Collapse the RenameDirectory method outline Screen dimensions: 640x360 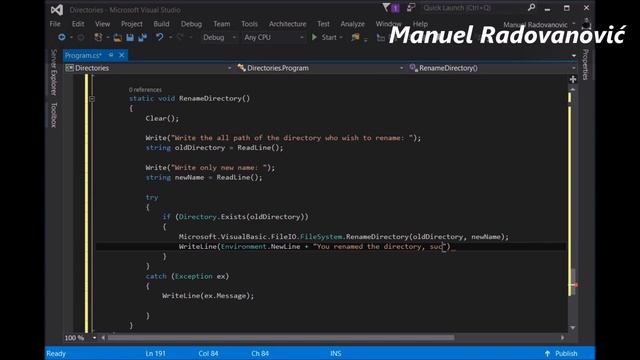[x=92, y=99]
